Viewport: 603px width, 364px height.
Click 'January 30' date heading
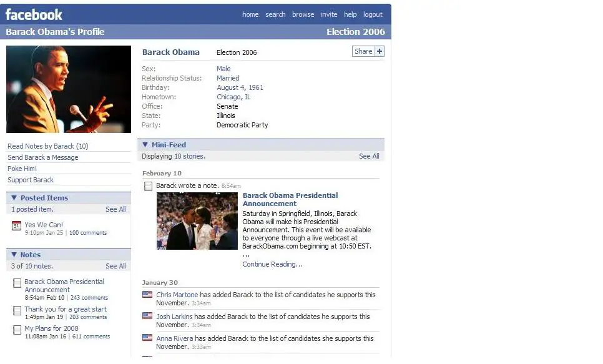click(x=160, y=283)
